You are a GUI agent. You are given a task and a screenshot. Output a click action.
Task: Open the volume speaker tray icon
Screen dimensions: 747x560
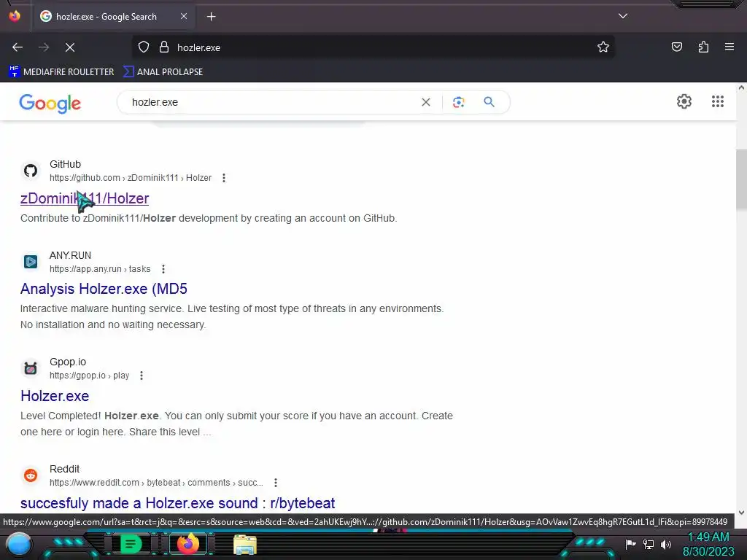(666, 544)
